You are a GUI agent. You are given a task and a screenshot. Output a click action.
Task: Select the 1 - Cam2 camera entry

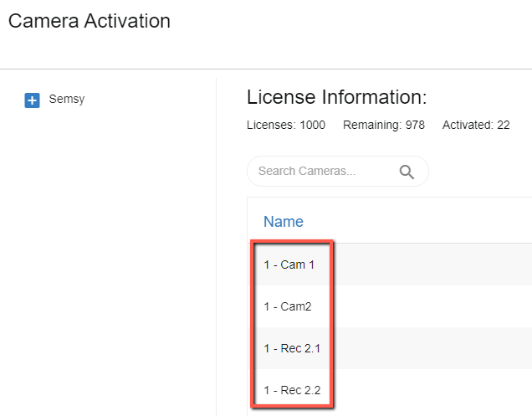[x=288, y=306]
